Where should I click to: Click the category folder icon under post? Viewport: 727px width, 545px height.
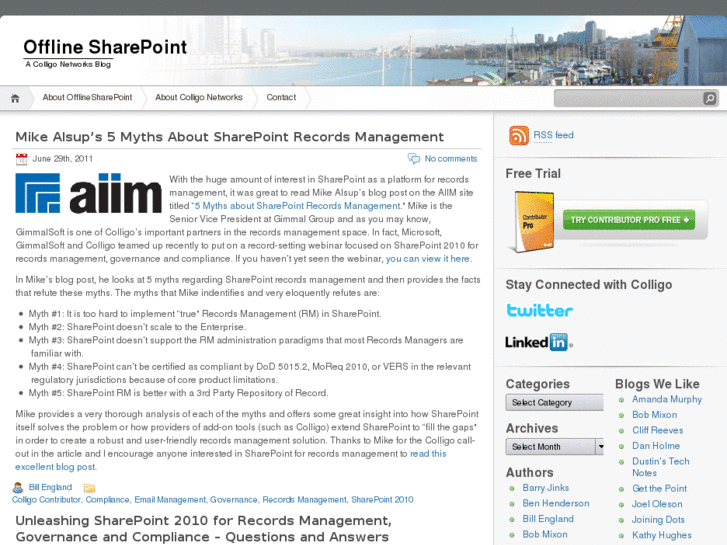pyautogui.click(x=89, y=488)
